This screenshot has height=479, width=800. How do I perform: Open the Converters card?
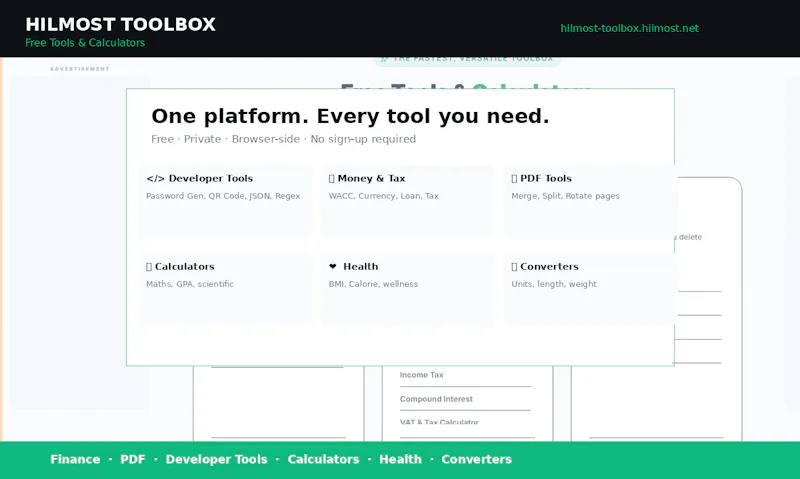[590, 288]
